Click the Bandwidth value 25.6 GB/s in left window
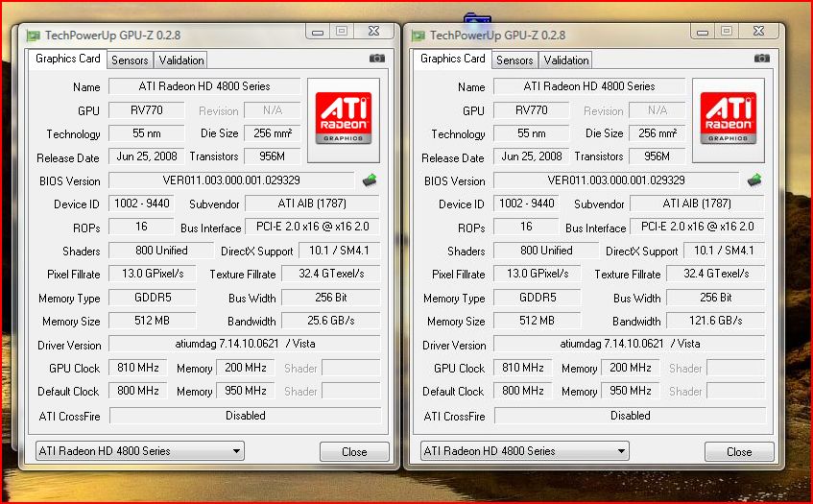Image resolution: width=813 pixels, height=504 pixels. point(331,321)
